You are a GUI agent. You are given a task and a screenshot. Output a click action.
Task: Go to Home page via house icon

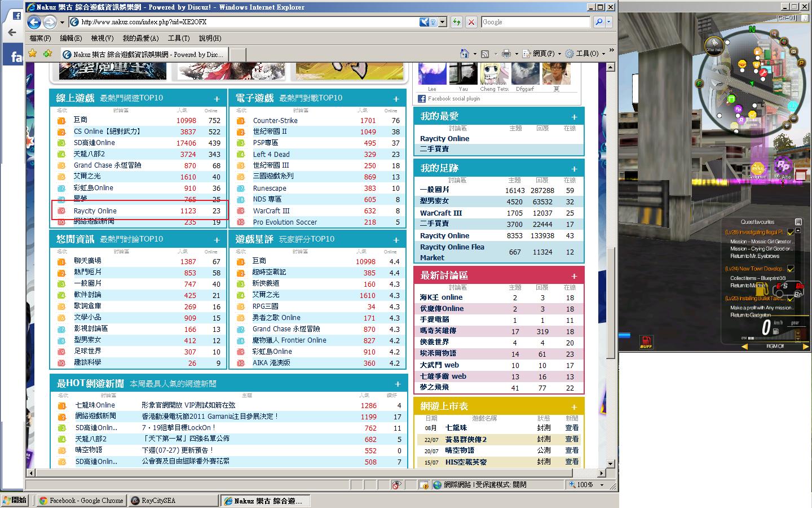click(464, 54)
